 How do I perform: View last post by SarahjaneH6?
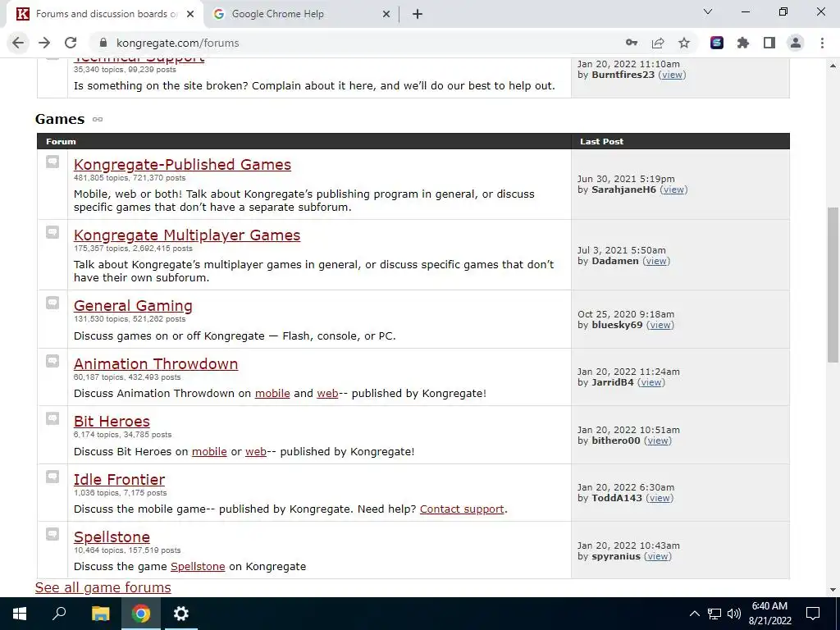673,189
